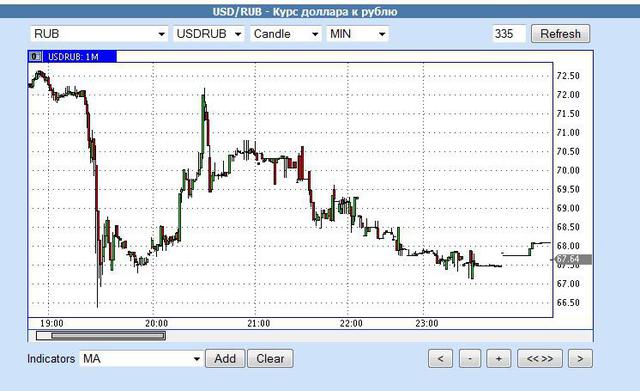Open the MIN timeframe dropdown
This screenshot has width=640, height=391.
(357, 34)
